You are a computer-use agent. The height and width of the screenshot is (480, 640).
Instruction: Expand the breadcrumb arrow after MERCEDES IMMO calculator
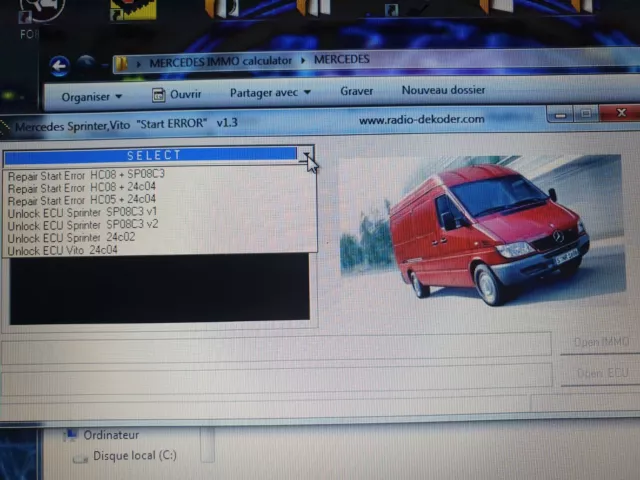(303, 60)
